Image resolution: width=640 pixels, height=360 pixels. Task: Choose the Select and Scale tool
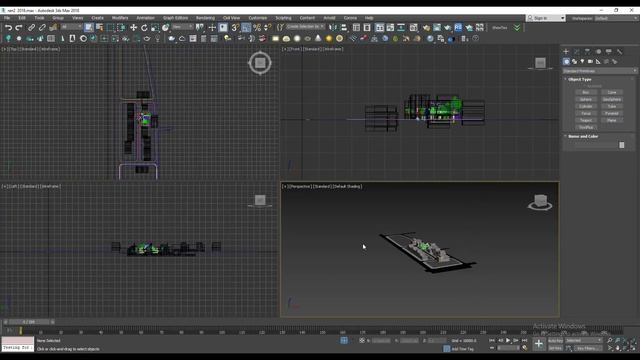[155, 28]
